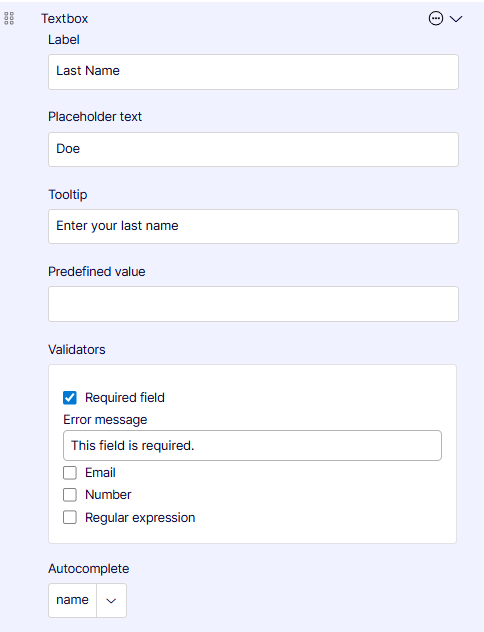Focus the Tooltip input field
Screen dimensions: 484x632
point(253,227)
